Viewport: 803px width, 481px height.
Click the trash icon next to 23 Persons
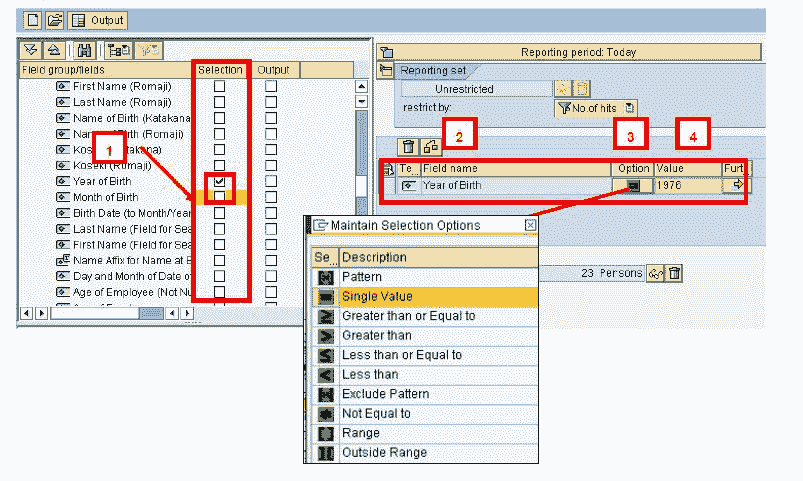click(674, 274)
